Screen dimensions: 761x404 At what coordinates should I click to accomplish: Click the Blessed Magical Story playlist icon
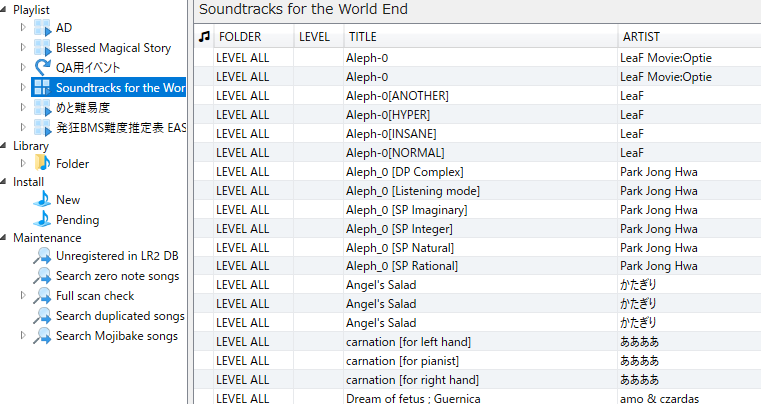(x=43, y=48)
